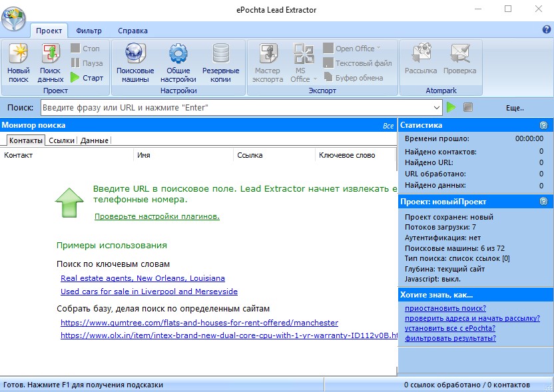This screenshot has height=392, width=554.
Task: Expand the search field history dropdown
Action: (x=437, y=107)
